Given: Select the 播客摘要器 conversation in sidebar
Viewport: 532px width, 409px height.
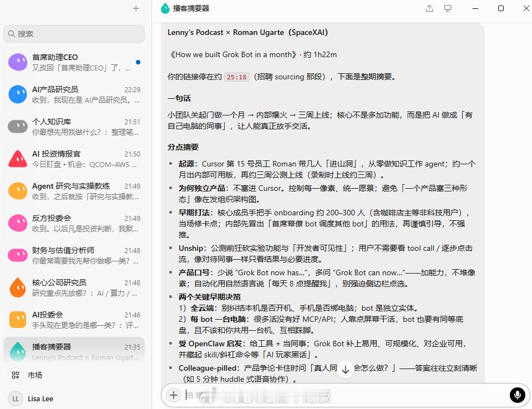Looking at the screenshot, I should [x=74, y=351].
